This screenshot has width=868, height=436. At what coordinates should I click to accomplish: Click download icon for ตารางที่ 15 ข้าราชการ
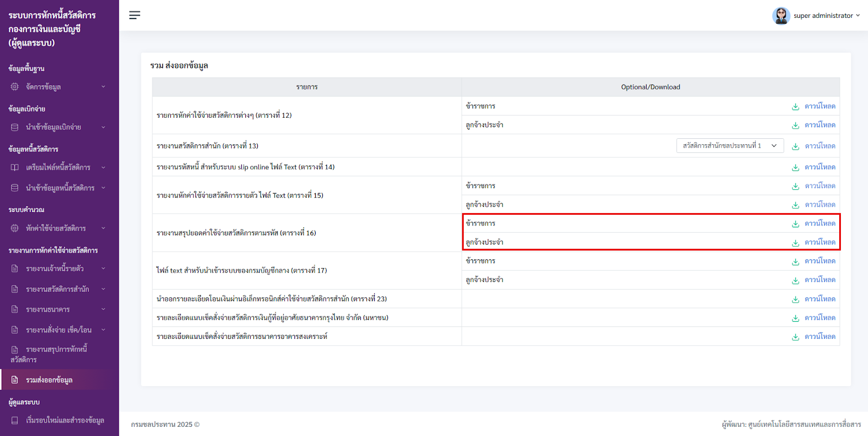[x=795, y=186]
